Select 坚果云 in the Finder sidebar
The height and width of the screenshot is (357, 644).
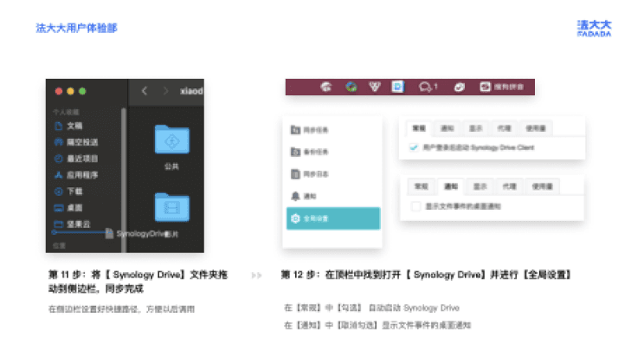pos(73,224)
